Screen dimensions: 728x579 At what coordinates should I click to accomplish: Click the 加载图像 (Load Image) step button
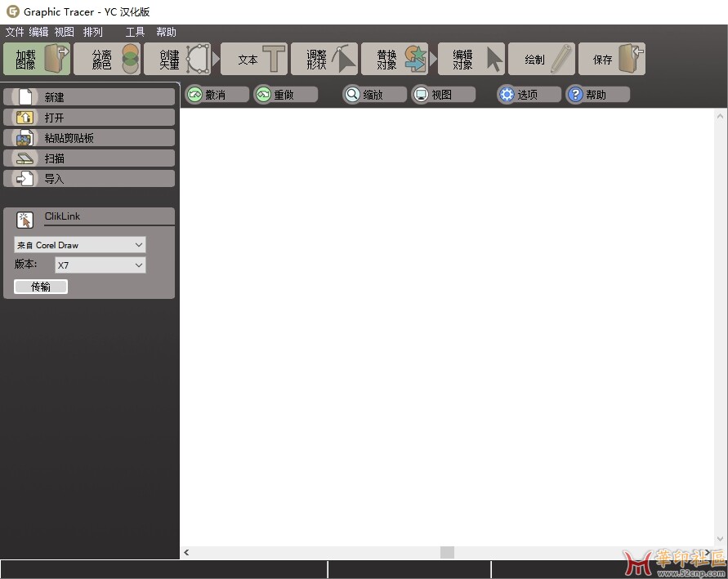37,59
